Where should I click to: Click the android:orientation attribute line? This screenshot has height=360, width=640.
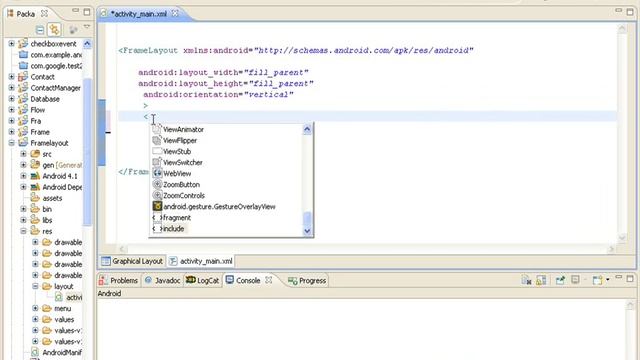pos(218,94)
